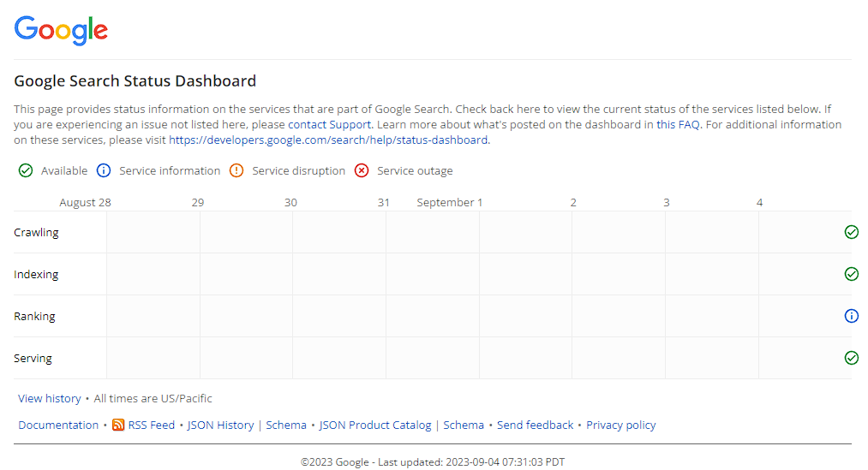Click the Indexing available status icon
The image size is (868, 470).
pos(851,274)
